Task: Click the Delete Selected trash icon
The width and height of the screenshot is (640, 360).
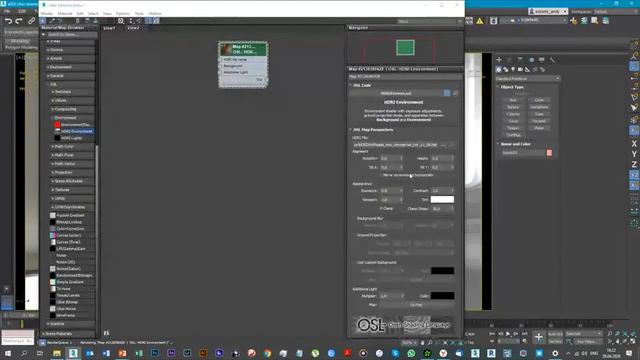Action: [x=78, y=21]
